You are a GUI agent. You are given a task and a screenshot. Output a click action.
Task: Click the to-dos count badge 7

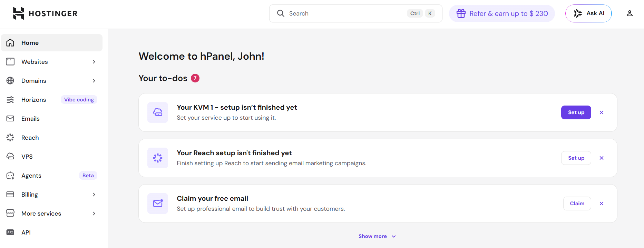[x=195, y=78]
